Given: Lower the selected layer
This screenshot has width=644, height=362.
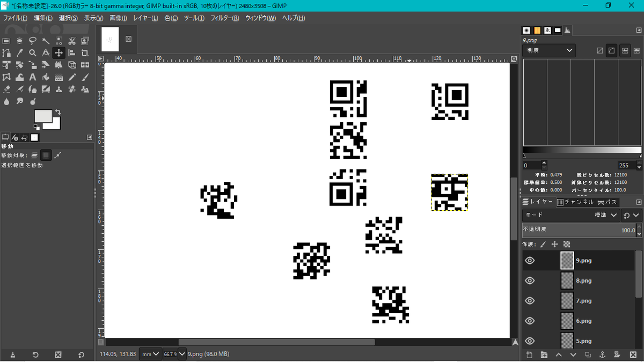Looking at the screenshot, I should (x=573, y=354).
